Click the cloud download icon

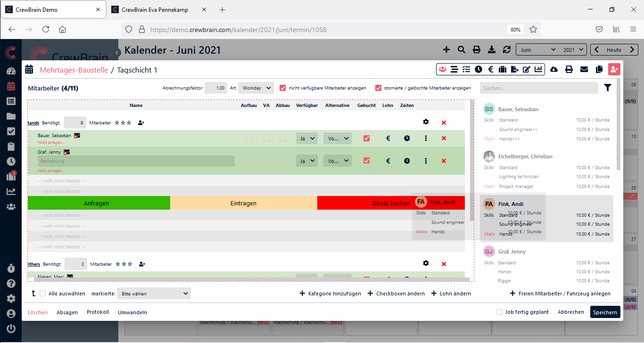(x=554, y=69)
